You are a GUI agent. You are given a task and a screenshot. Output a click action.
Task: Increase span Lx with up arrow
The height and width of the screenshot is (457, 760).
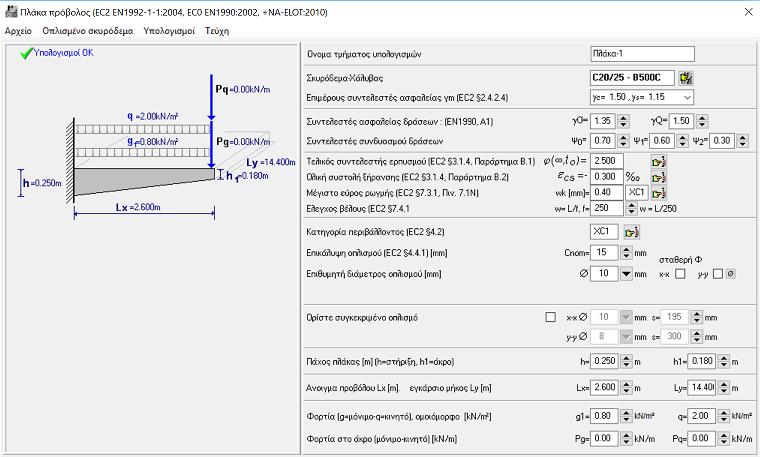pyautogui.click(x=626, y=384)
